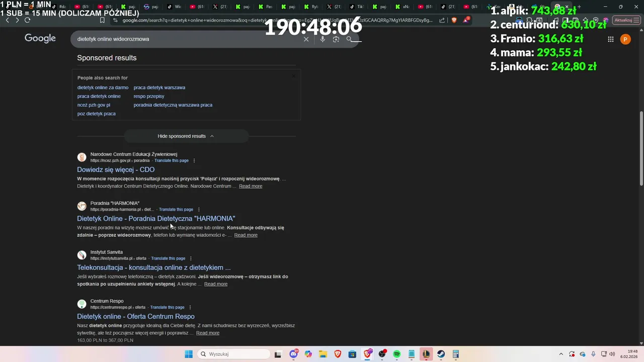Image resolution: width=644 pixels, height=362 pixels.
Task: Translate the Poradnia HARMONIA result page
Action: pyautogui.click(x=176, y=210)
